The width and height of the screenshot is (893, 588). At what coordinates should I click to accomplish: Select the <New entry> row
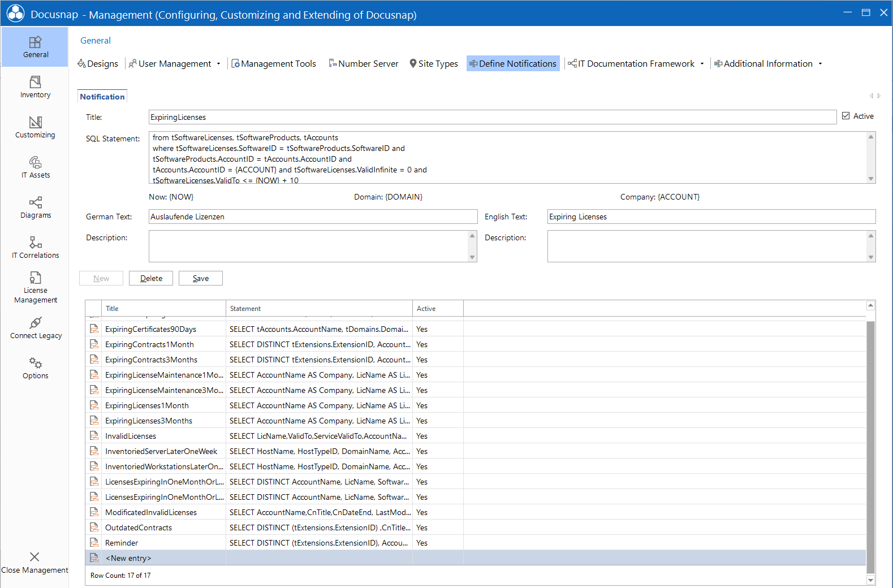(476, 558)
